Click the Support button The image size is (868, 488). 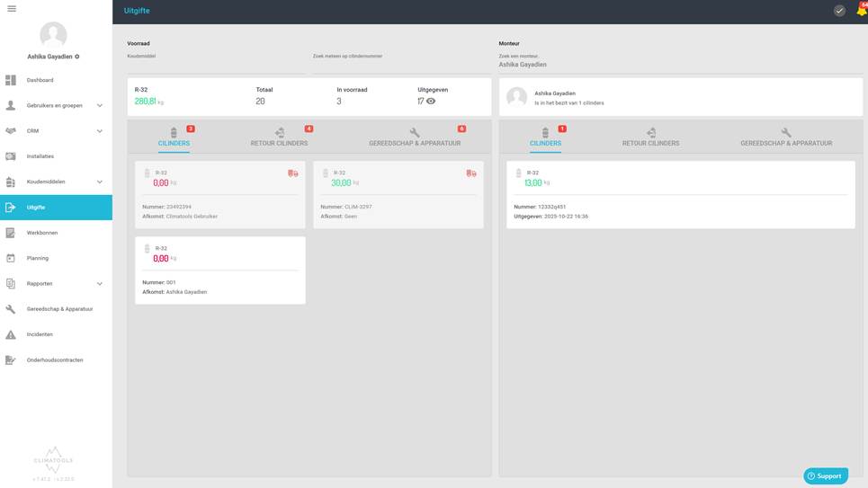coord(826,475)
